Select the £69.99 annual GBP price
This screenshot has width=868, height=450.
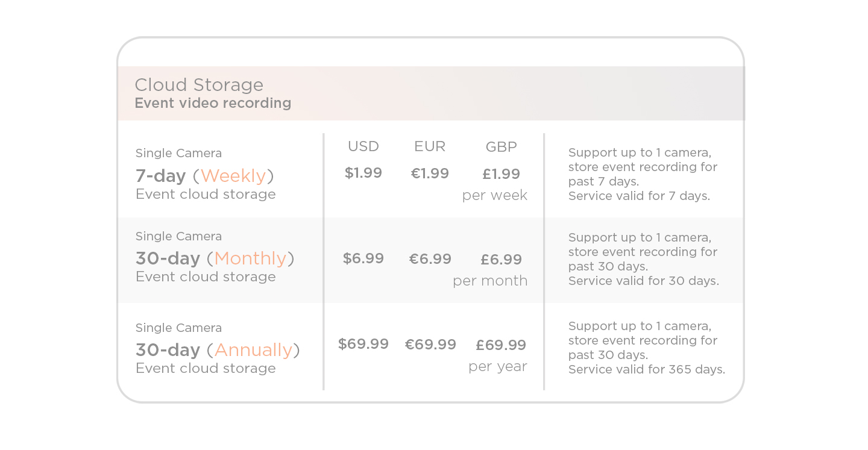point(501,345)
